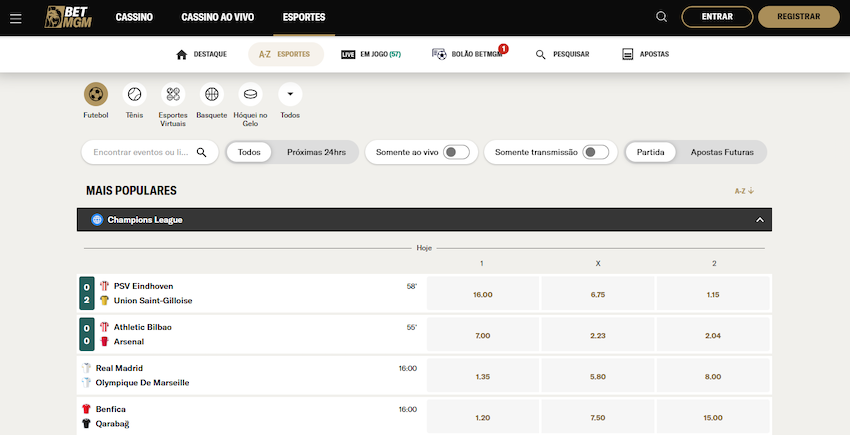850x435 pixels.
Task: Open the Esportes tab
Action: (304, 17)
